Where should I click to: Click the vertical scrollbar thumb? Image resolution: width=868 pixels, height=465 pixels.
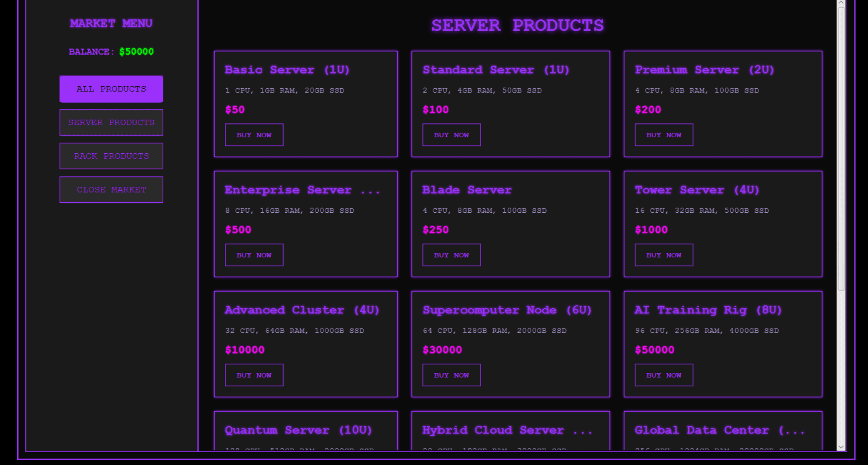tap(841, 149)
